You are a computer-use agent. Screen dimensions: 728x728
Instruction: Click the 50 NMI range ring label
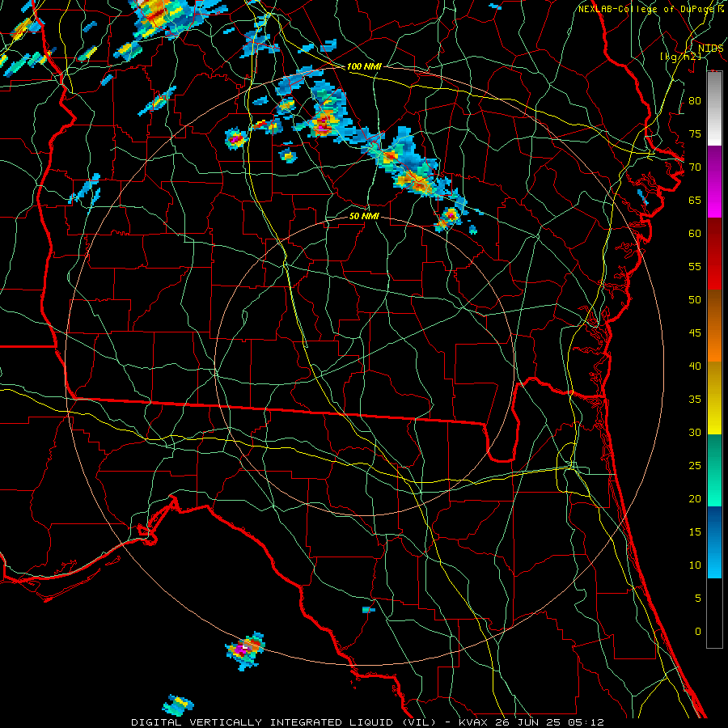pyautogui.click(x=364, y=216)
